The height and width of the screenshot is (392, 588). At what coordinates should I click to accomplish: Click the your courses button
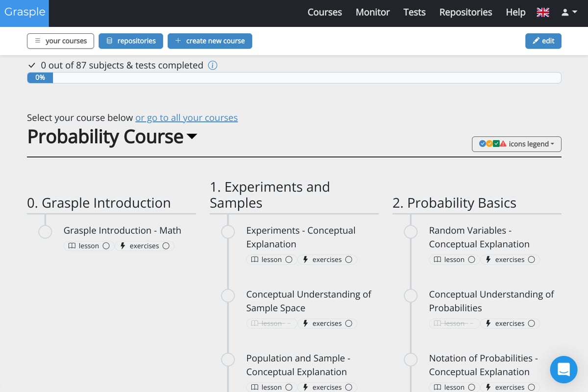60,41
